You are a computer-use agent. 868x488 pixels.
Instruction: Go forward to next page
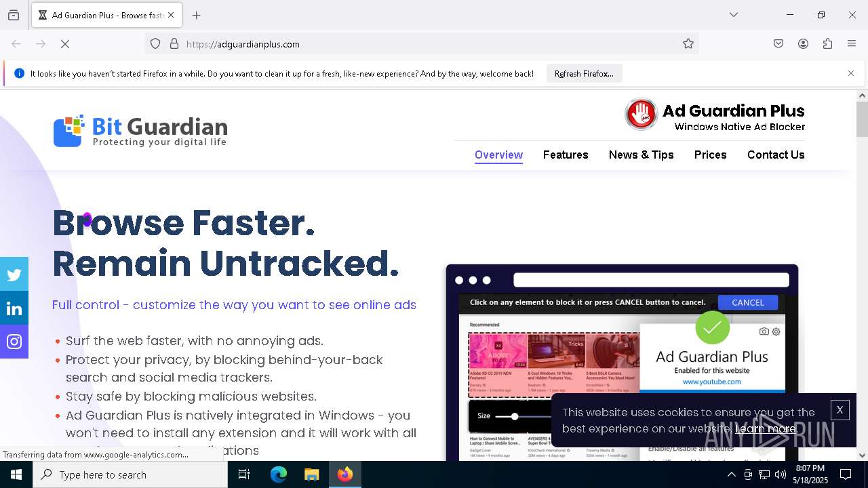point(41,44)
